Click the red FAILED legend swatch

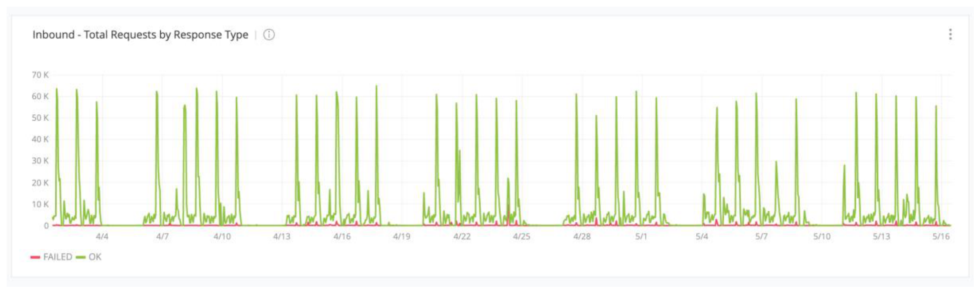coord(35,257)
